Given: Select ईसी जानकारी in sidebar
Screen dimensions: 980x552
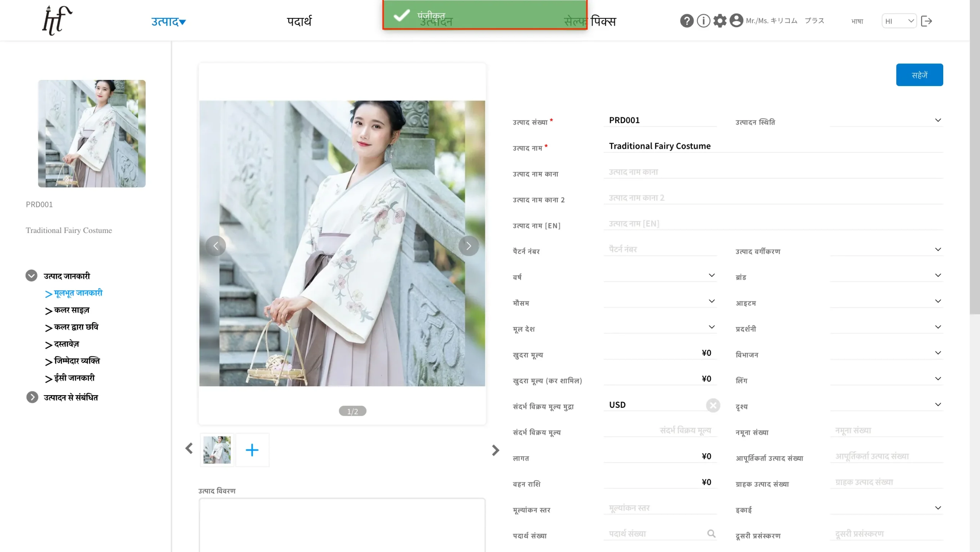Looking at the screenshot, I should tap(74, 378).
